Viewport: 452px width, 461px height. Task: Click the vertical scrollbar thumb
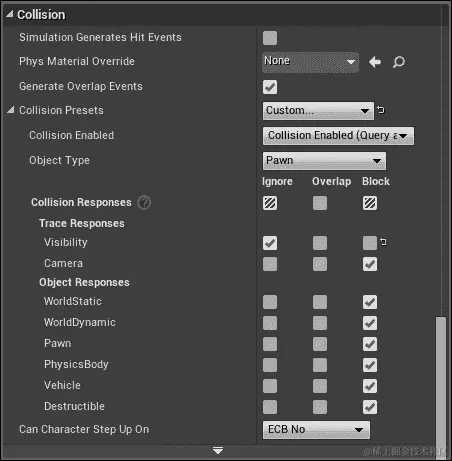tap(441, 387)
